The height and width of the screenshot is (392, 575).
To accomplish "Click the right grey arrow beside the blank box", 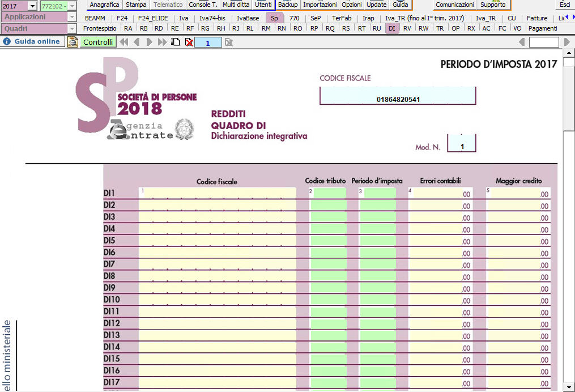I will [567, 42].
